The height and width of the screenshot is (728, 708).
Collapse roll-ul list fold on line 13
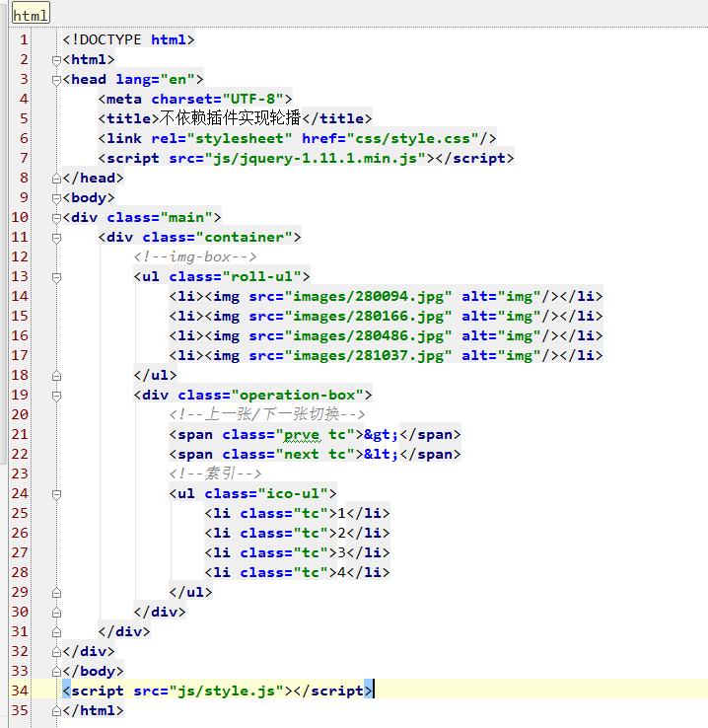point(56,277)
